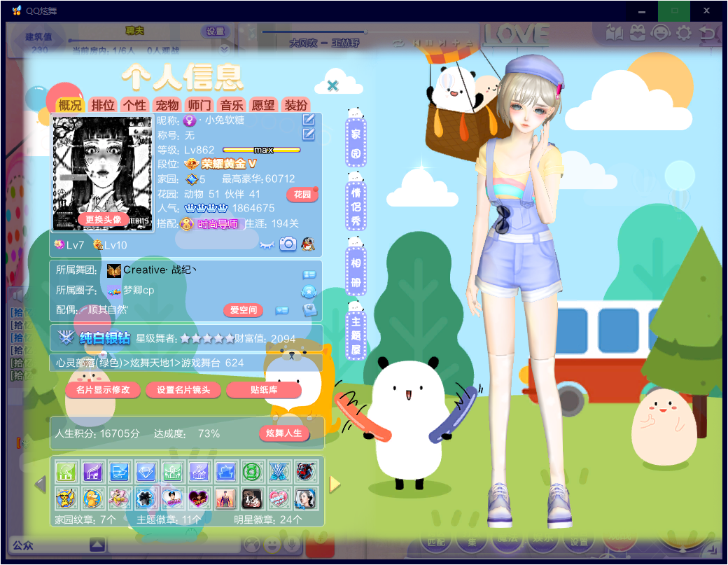Edit the nickname with the pencil icon
Image resolution: width=728 pixels, height=565 pixels.
click(309, 120)
